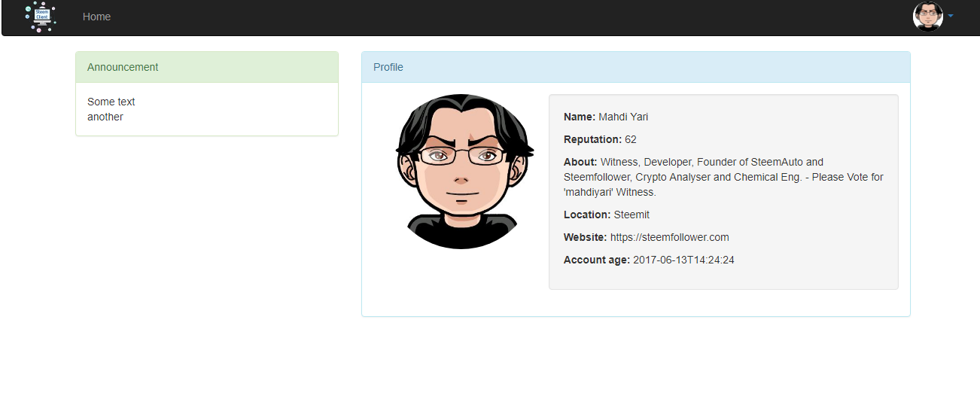Click the 'Website:' label
Viewport: 980px width, 417px height.
[x=586, y=237]
